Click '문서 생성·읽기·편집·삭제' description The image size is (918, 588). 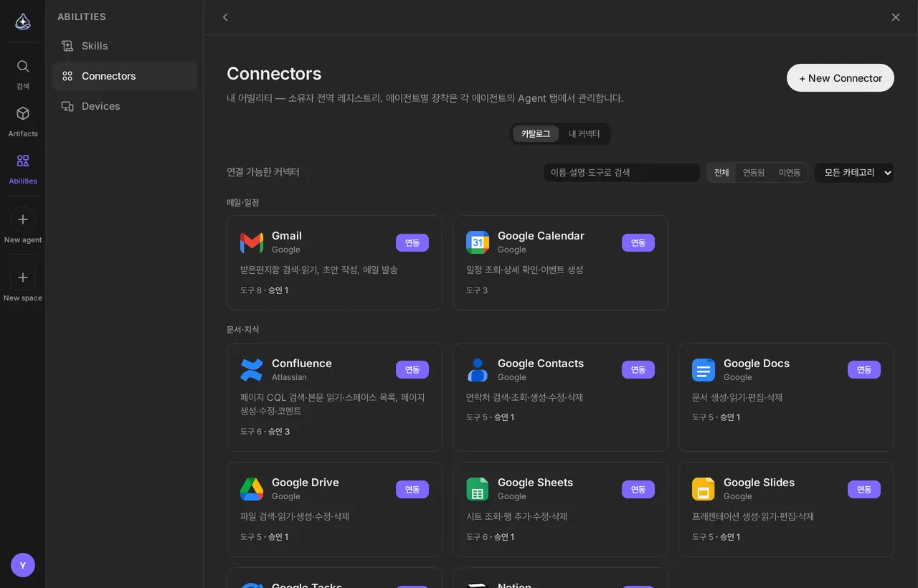[737, 397]
